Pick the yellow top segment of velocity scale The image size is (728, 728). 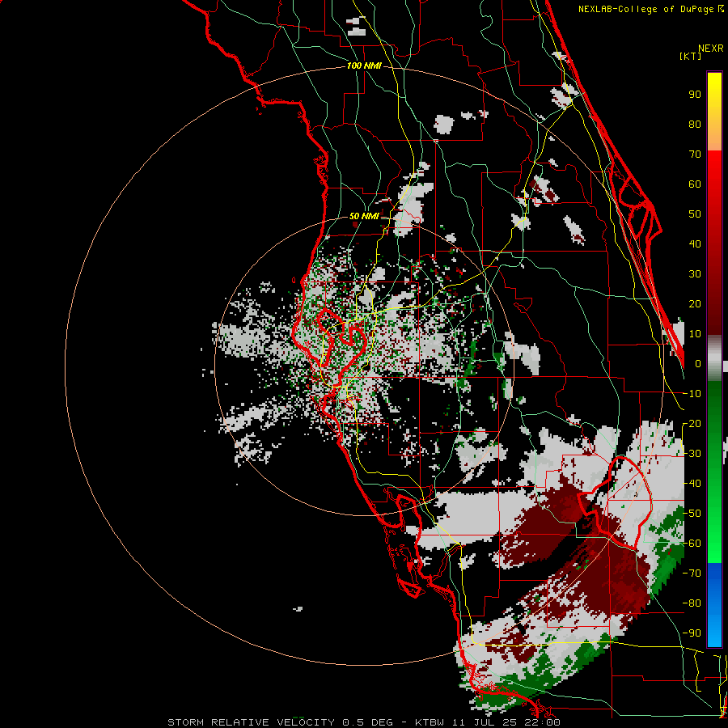[x=714, y=112]
